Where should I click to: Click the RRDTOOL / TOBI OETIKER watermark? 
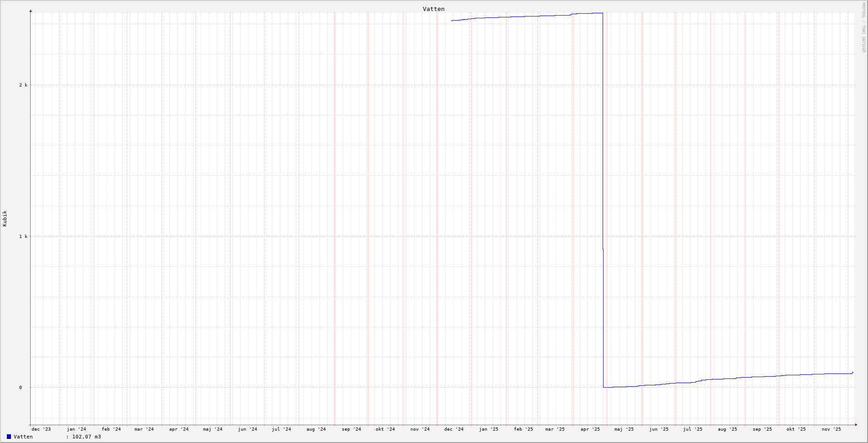[863, 27]
